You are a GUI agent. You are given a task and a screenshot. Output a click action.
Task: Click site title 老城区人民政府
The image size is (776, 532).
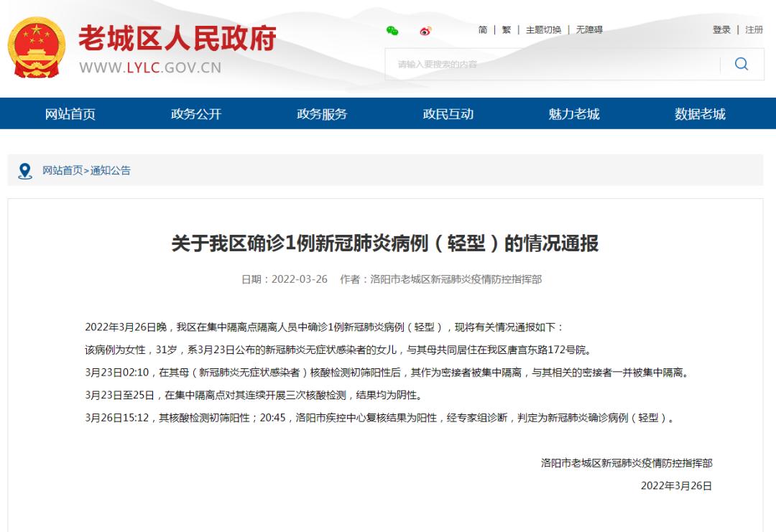pos(177,39)
